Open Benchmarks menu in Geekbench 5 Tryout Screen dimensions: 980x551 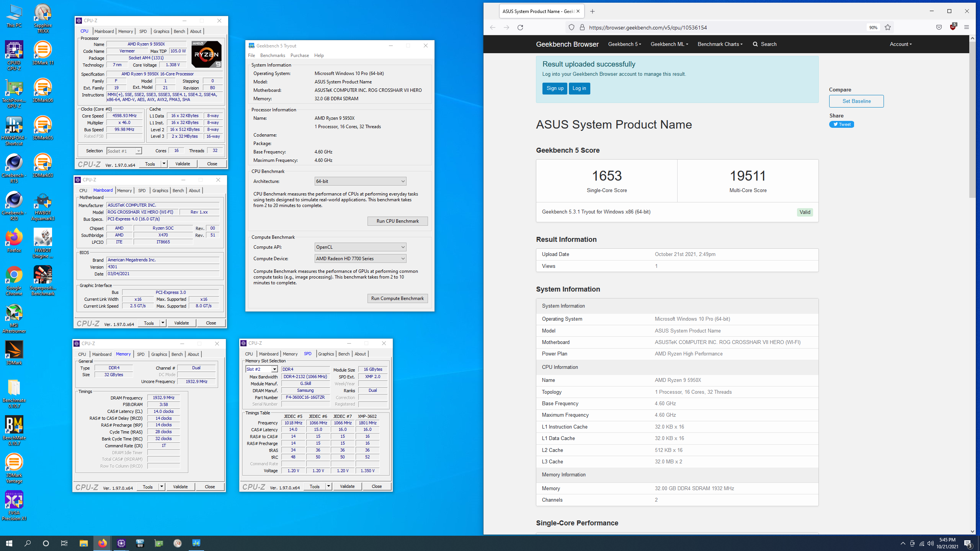coord(273,55)
